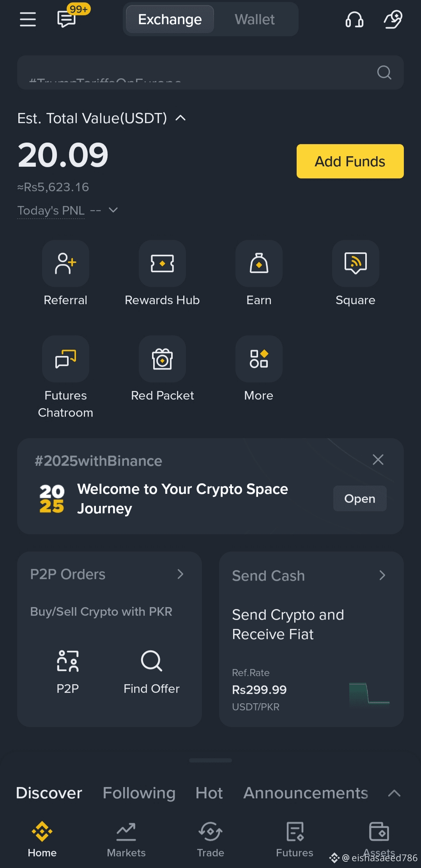
Task: Tap the Earn shortcut icon
Action: click(x=259, y=264)
